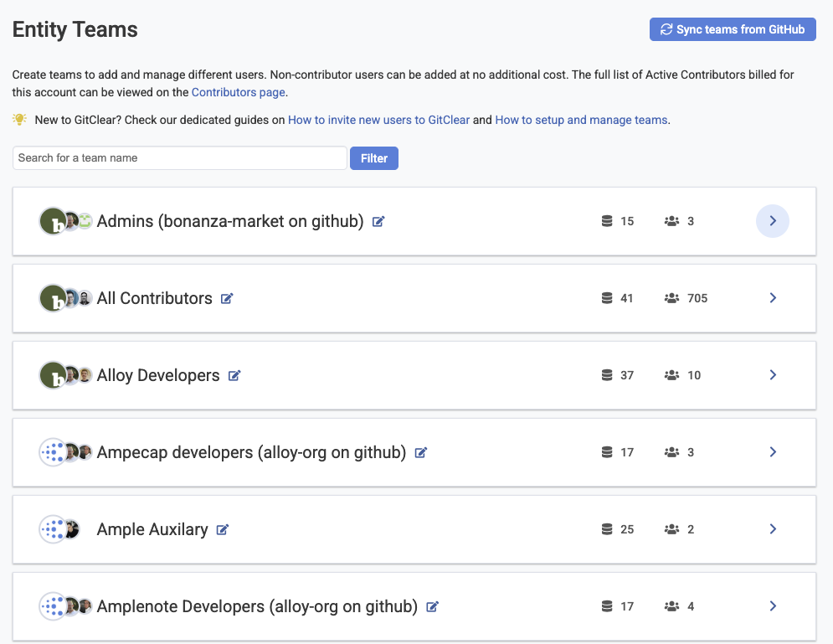Focus the team name search field
Screen dimensions: 833x644
tap(179, 158)
